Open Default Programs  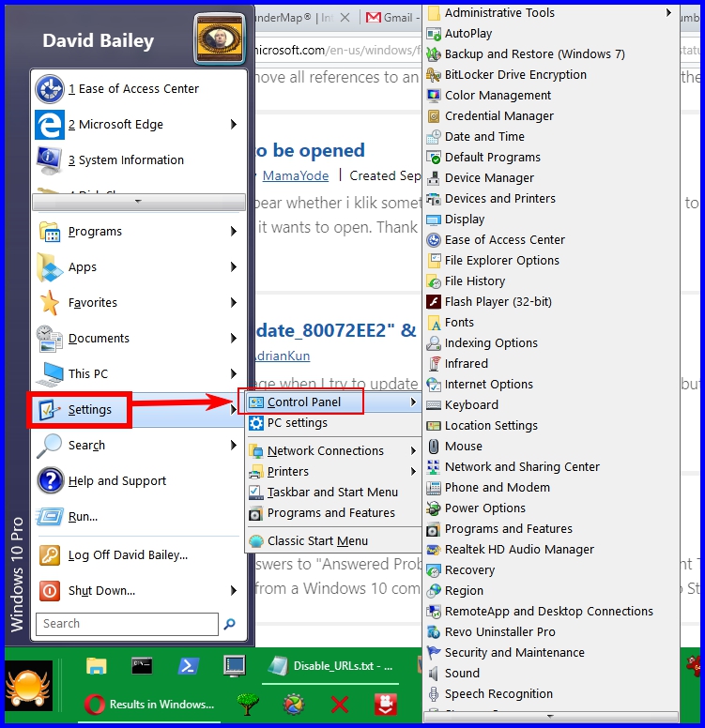pyautogui.click(x=551, y=158)
